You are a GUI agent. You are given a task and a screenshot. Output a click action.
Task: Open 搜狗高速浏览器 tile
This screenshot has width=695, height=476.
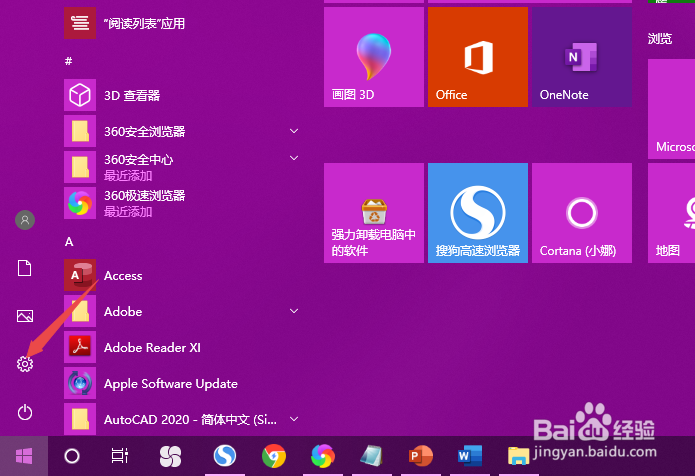478,213
